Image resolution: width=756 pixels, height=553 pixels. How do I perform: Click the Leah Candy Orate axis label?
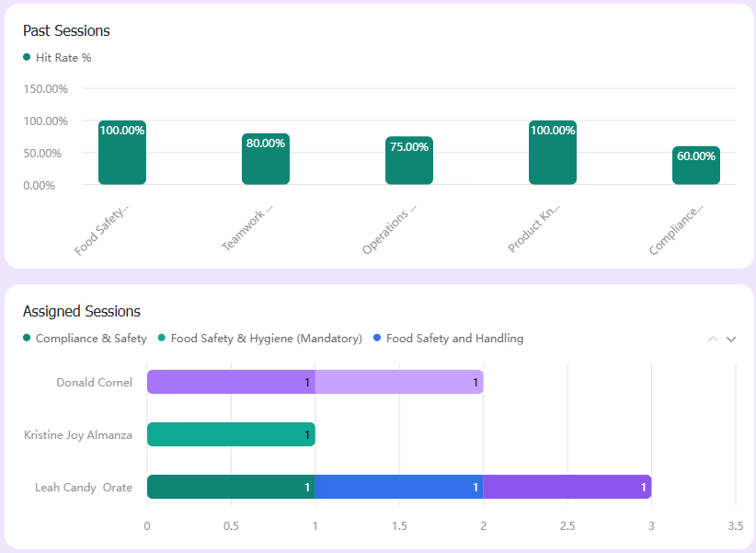click(84, 488)
